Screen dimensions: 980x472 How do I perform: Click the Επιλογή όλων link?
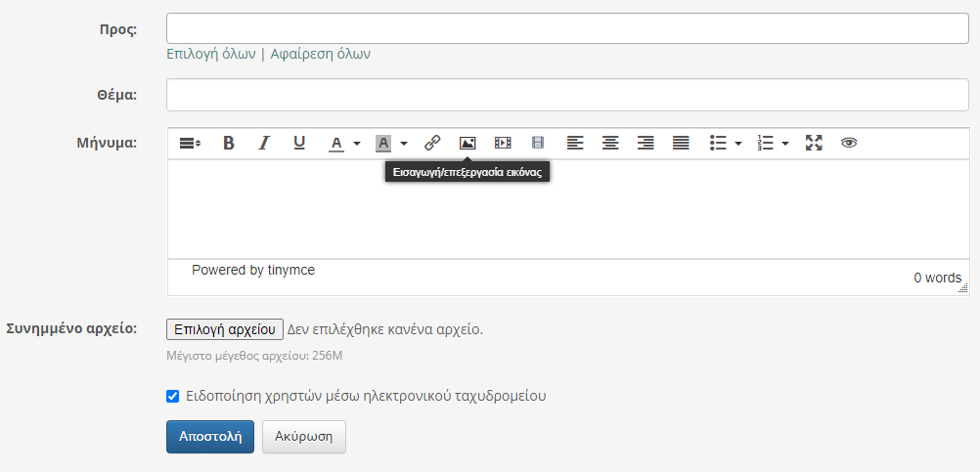coord(211,54)
